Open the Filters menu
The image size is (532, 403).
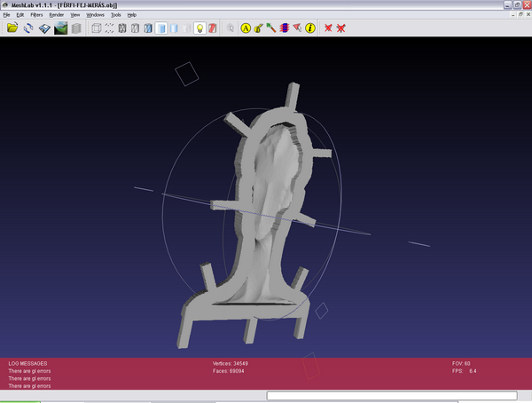click(36, 15)
